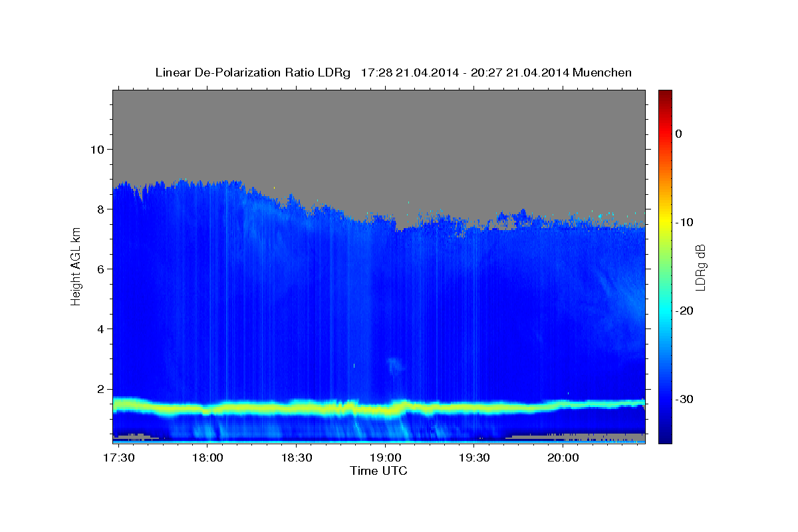
Task: Click the height tick label 4
Action: 100,329
